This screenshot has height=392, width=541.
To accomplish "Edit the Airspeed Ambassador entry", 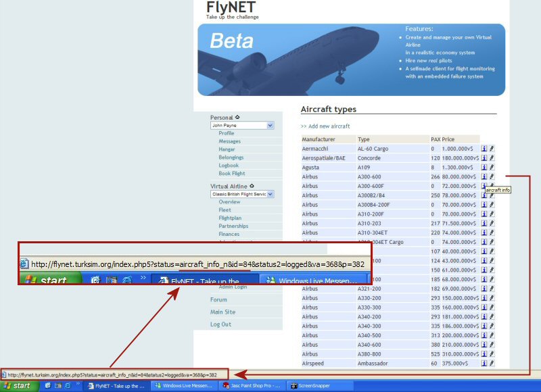I will click(x=492, y=363).
